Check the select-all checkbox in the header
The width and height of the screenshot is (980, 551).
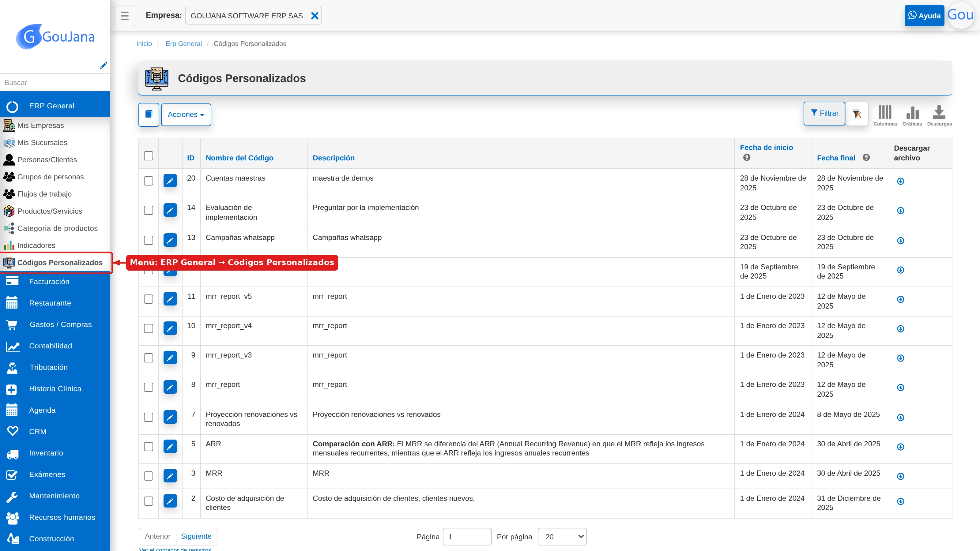coord(148,156)
